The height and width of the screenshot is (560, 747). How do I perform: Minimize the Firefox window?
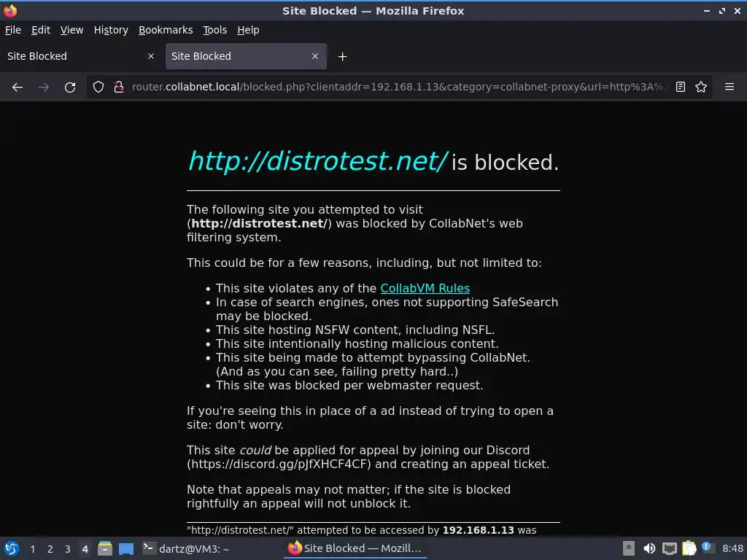coord(706,10)
